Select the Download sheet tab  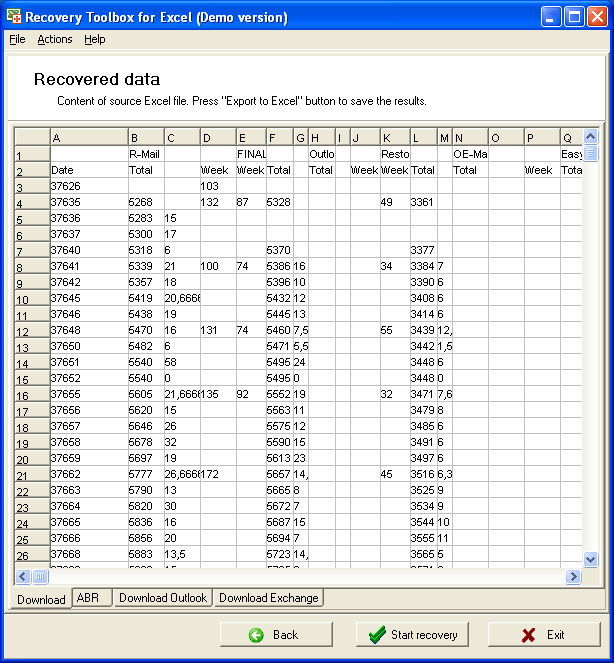coord(41,600)
